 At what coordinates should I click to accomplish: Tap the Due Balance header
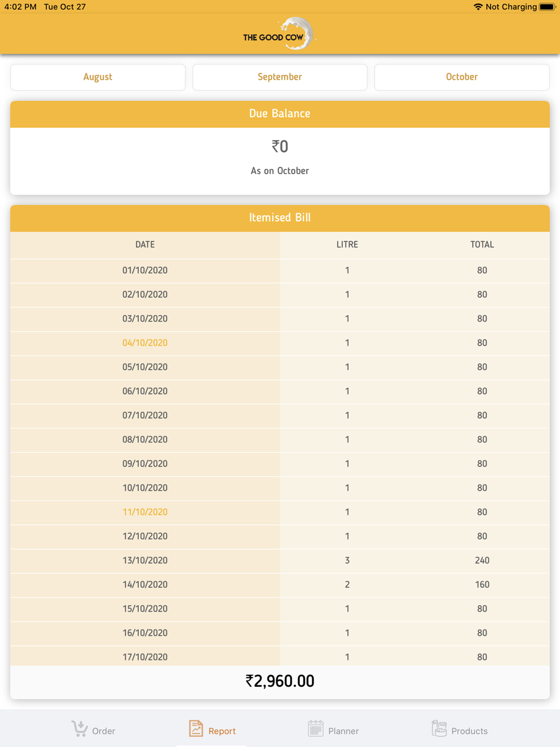[x=280, y=114]
